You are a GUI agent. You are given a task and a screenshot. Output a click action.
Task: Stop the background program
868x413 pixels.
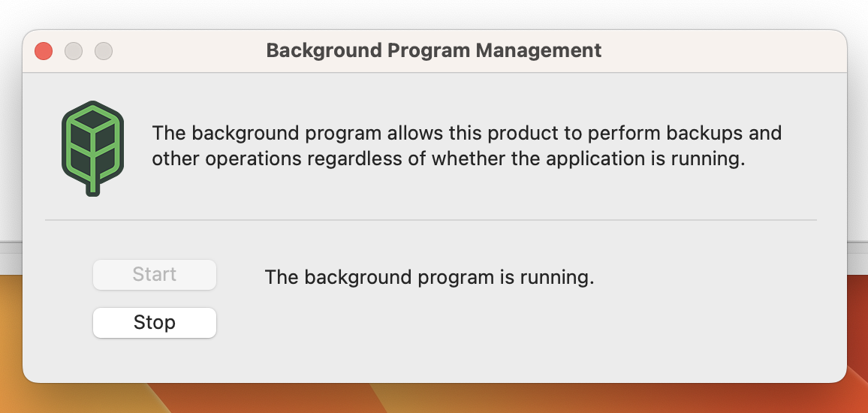[x=155, y=323]
